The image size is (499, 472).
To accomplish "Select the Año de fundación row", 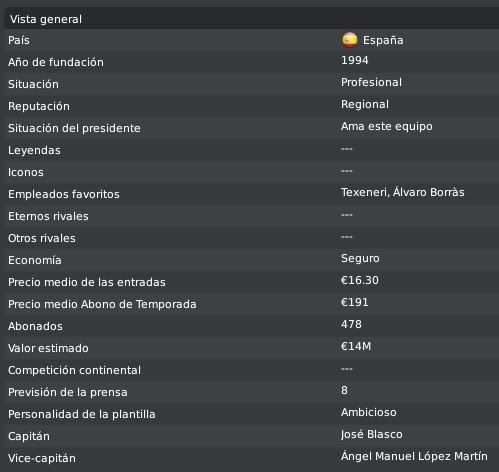I will click(x=252, y=62).
